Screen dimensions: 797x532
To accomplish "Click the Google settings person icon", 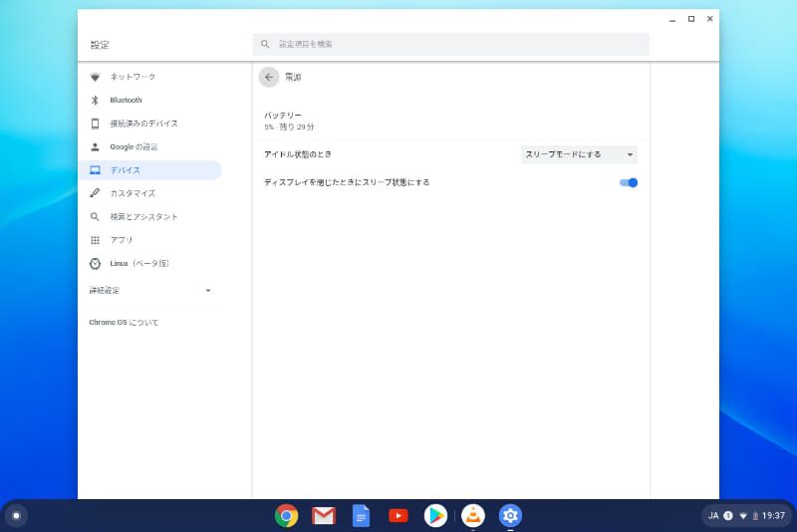I will (95, 146).
